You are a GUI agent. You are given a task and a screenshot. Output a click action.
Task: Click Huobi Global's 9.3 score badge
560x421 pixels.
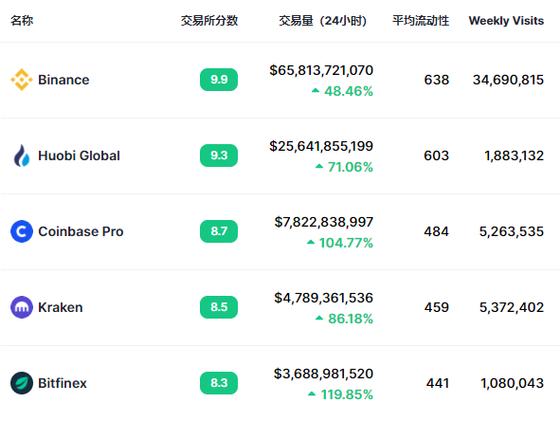coord(219,155)
